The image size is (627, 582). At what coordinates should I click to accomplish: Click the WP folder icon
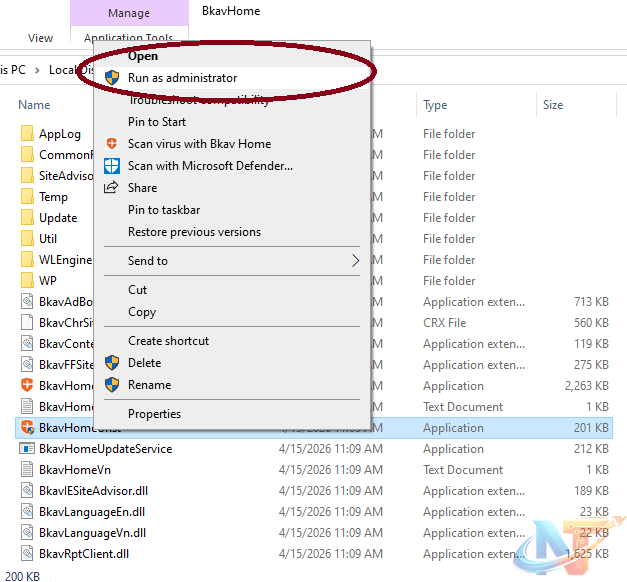point(27,280)
